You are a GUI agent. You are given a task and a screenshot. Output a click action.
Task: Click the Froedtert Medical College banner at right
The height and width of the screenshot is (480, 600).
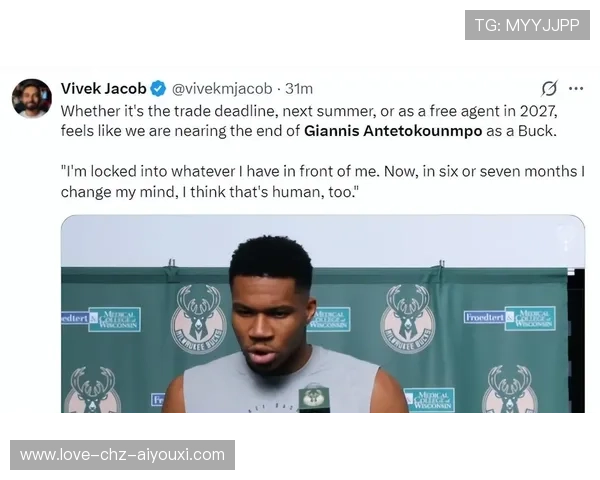(510, 318)
